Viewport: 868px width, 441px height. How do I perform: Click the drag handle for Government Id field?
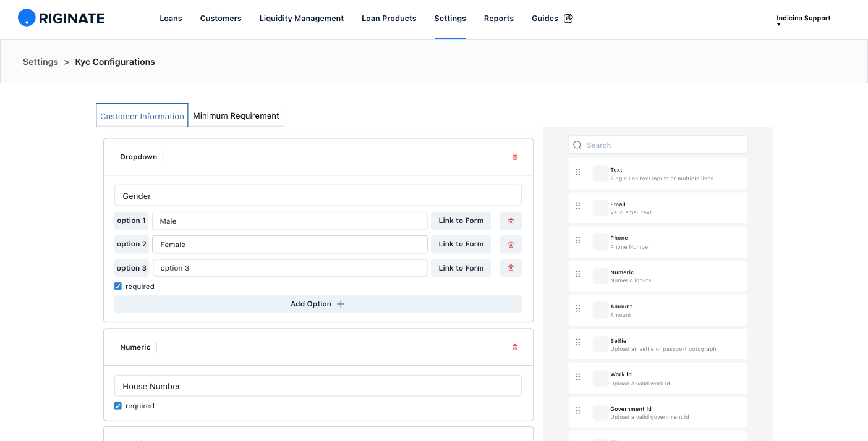point(578,411)
